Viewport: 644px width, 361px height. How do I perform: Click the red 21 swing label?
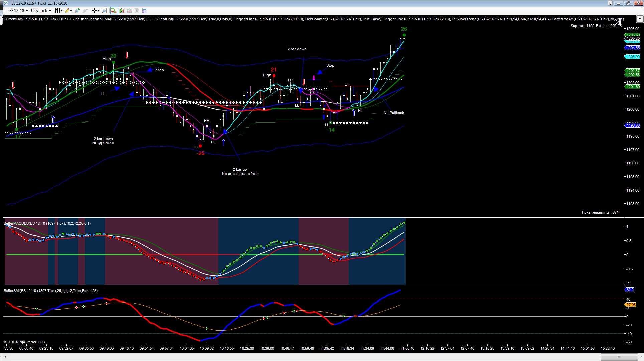(274, 70)
